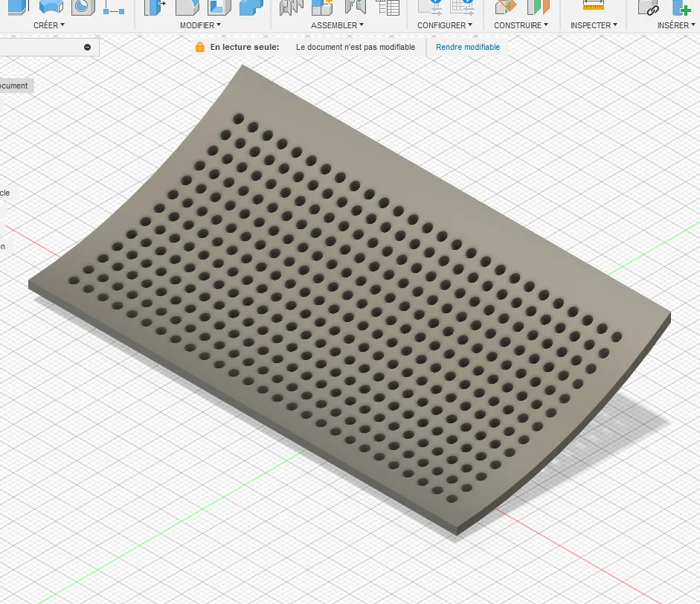Select the Combine bodies tool icon
The width and height of the screenshot is (700, 604).
pos(251,7)
